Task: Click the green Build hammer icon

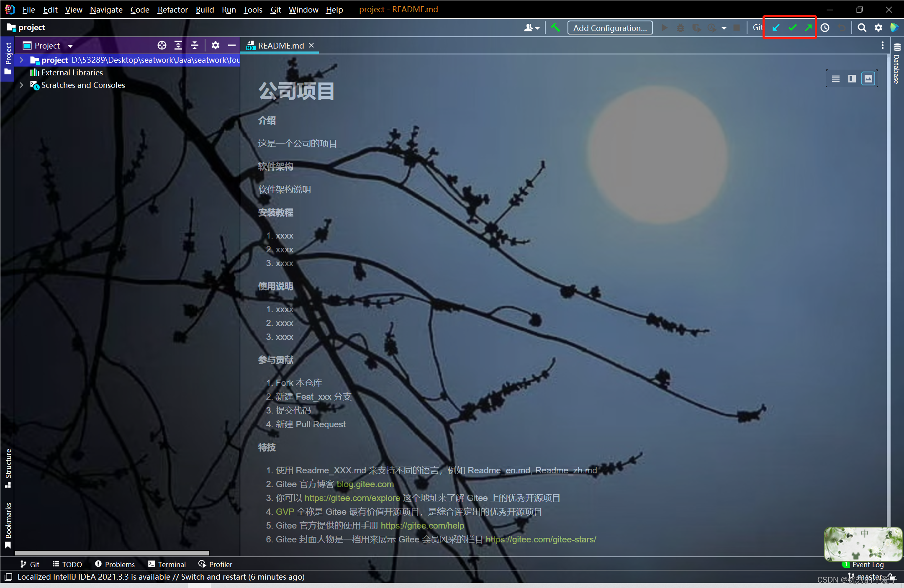Action: [555, 28]
